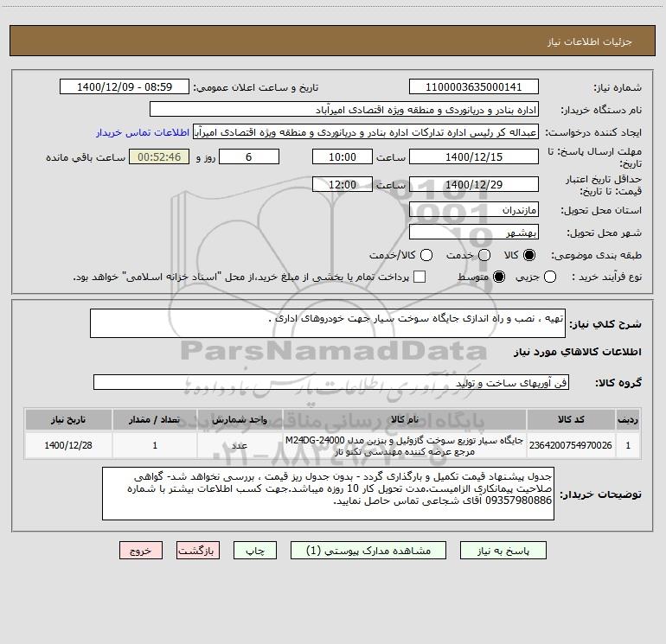Select the خدمت radio button
Viewport: 666px width, 644px height.
coord(484,255)
